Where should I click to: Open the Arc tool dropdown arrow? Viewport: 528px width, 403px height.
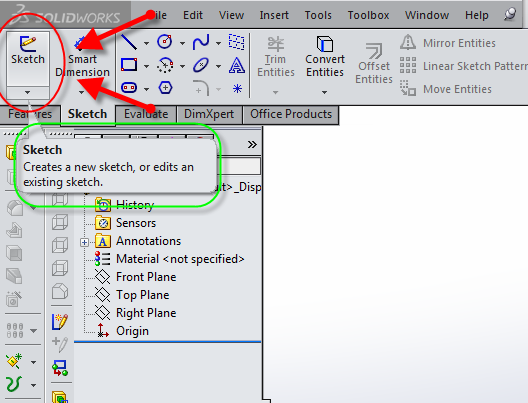pos(182,66)
